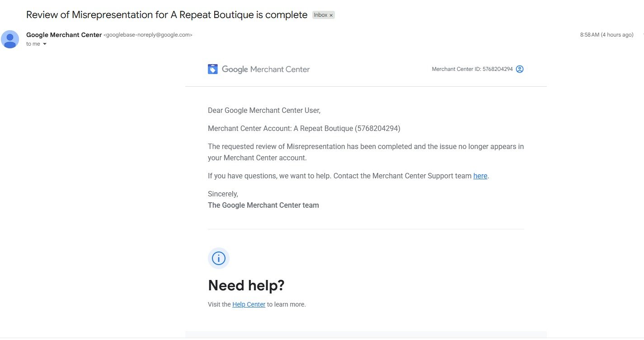Open the Help Center link
644x340 pixels.
[249, 304]
